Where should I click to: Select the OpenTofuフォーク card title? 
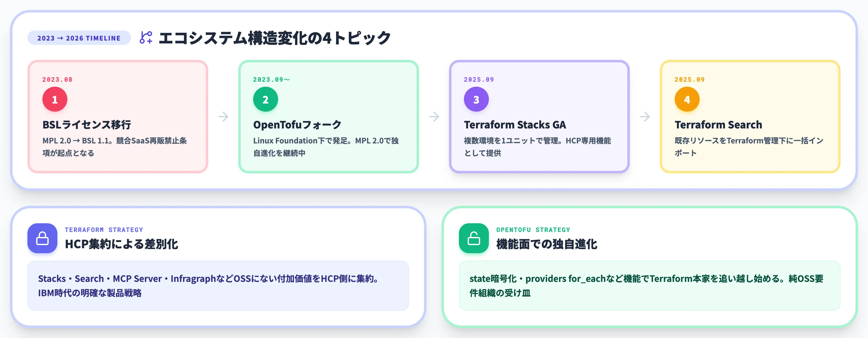pyautogui.click(x=297, y=125)
